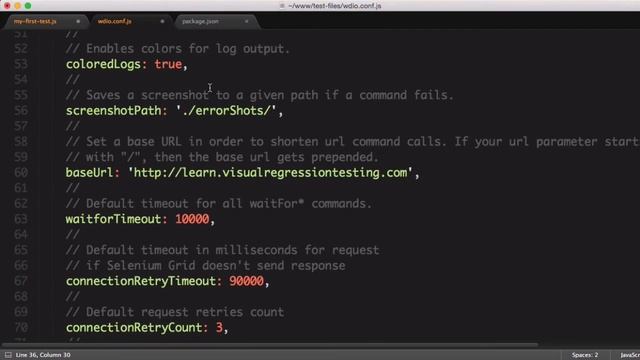The height and width of the screenshot is (360, 640).
Task: Click the 'Set a base URL' comment line
Action: tap(353, 142)
